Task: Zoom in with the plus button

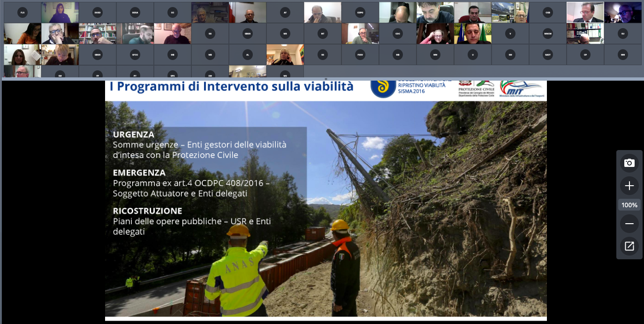Action: [x=629, y=186]
